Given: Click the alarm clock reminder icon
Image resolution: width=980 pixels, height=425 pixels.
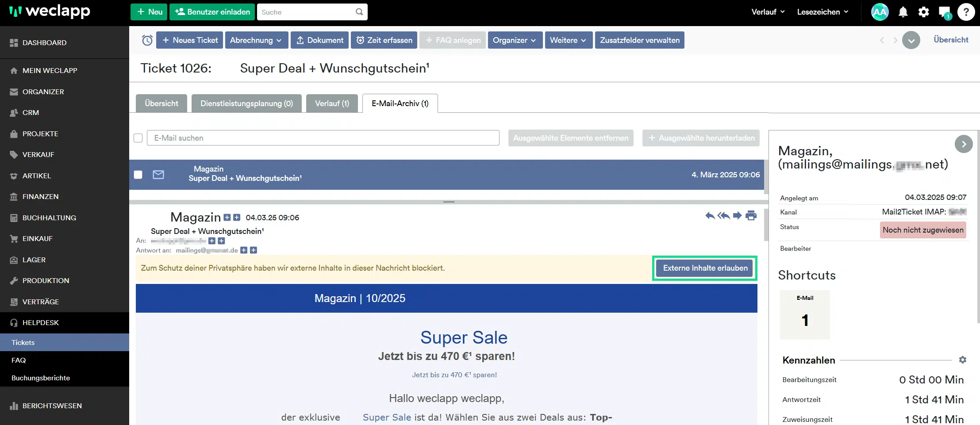Looking at the screenshot, I should click(147, 40).
